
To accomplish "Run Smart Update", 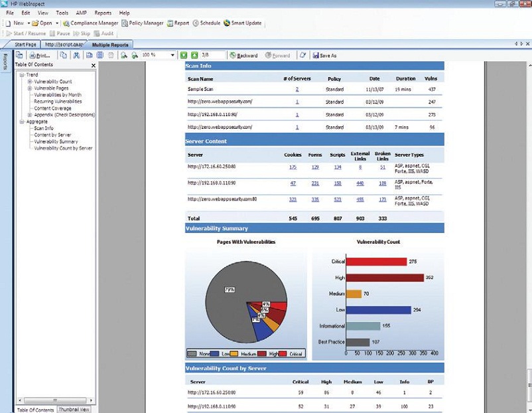I will point(243,23).
